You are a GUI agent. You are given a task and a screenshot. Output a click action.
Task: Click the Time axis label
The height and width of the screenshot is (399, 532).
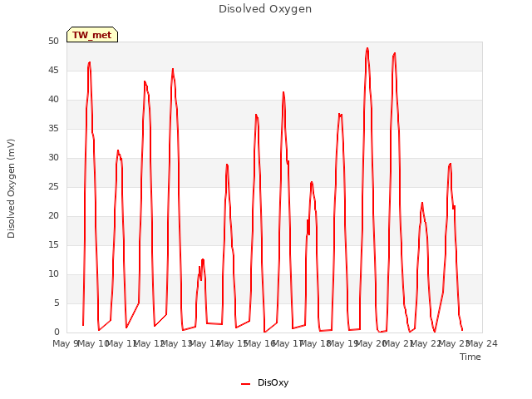click(x=470, y=357)
